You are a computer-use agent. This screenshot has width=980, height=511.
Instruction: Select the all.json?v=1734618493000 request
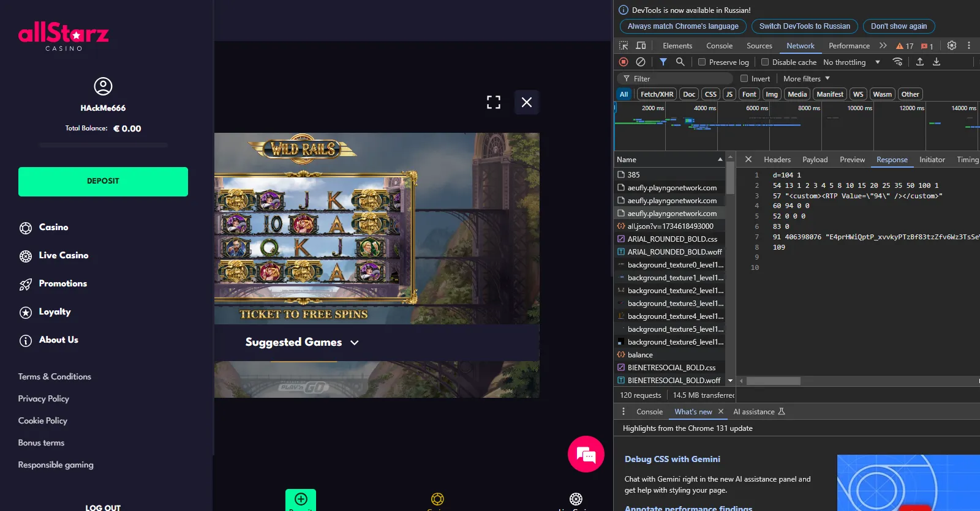(x=669, y=226)
